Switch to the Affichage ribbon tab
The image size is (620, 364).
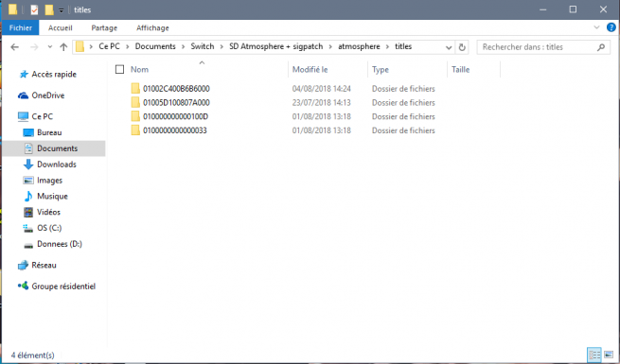pyautogui.click(x=152, y=27)
